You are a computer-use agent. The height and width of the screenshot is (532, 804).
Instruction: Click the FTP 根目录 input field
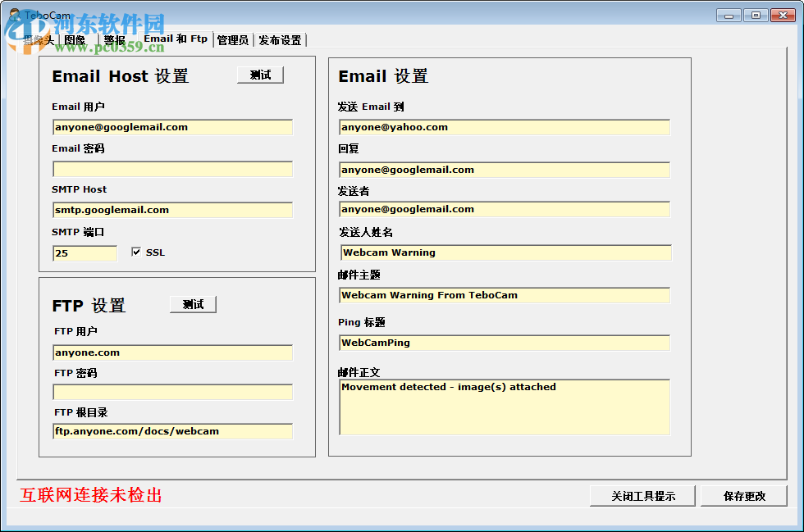tap(173, 431)
